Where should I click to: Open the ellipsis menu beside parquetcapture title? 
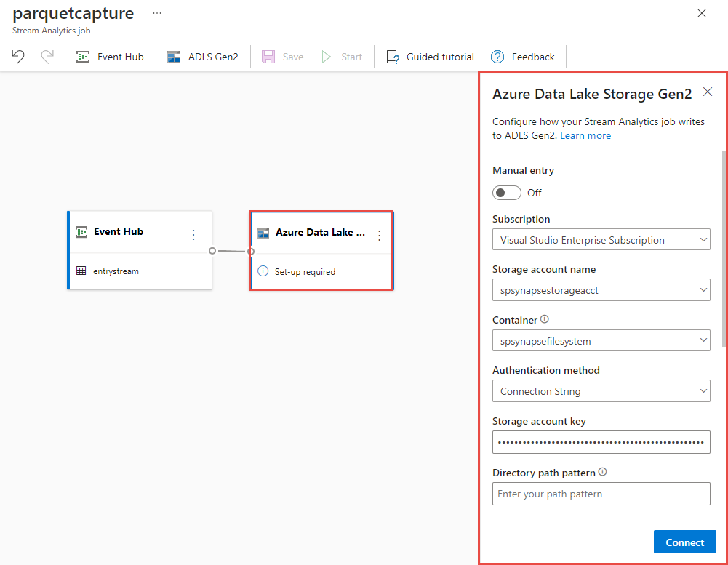click(157, 14)
